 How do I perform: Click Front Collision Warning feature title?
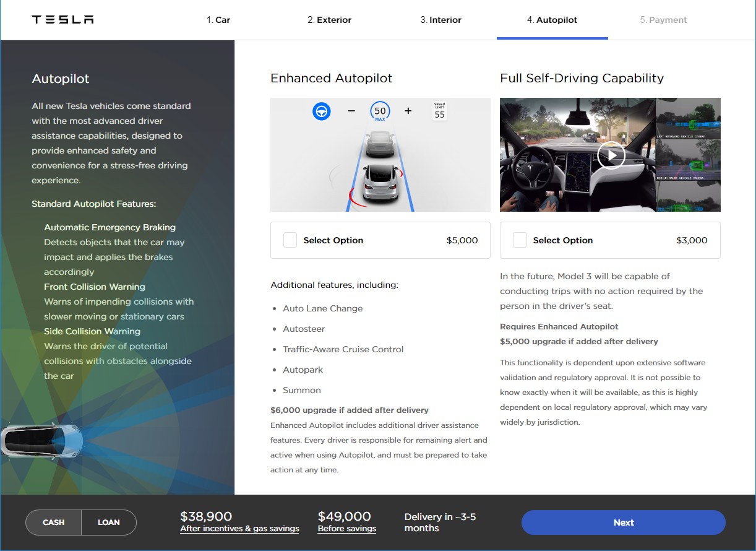pyautogui.click(x=95, y=287)
